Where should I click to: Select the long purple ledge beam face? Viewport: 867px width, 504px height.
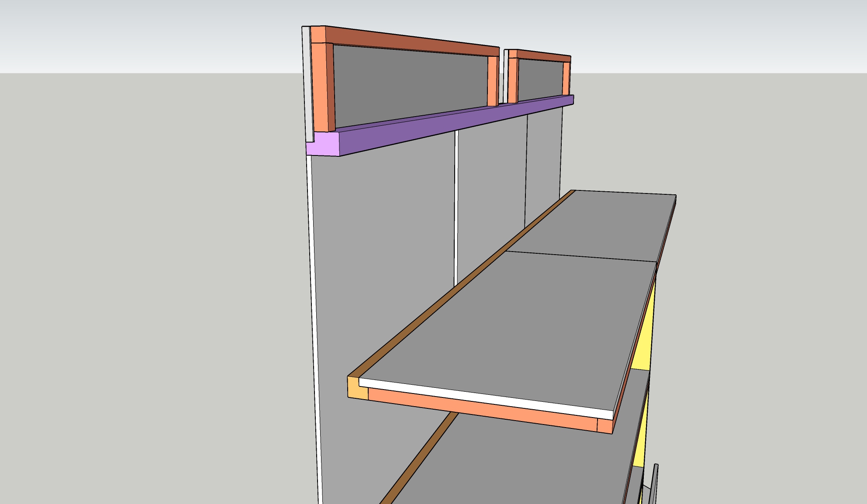coord(456,125)
